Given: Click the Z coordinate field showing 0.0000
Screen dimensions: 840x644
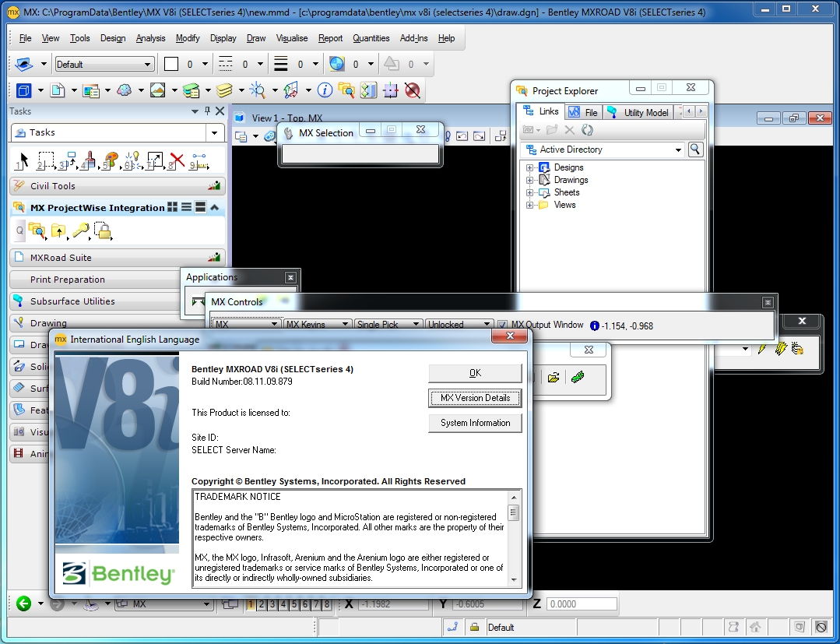Looking at the screenshot, I should (582, 604).
